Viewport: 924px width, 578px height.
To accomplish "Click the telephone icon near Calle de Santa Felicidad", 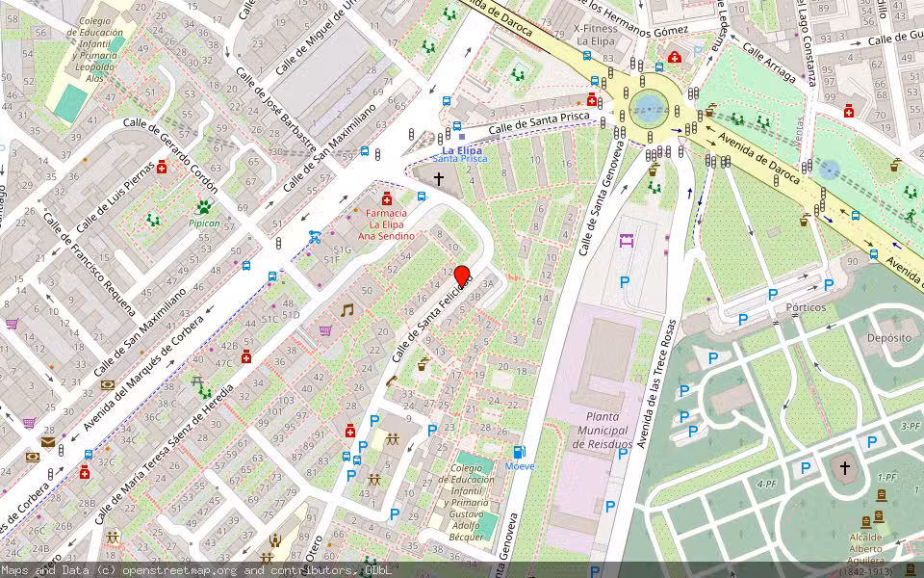I will (x=392, y=381).
